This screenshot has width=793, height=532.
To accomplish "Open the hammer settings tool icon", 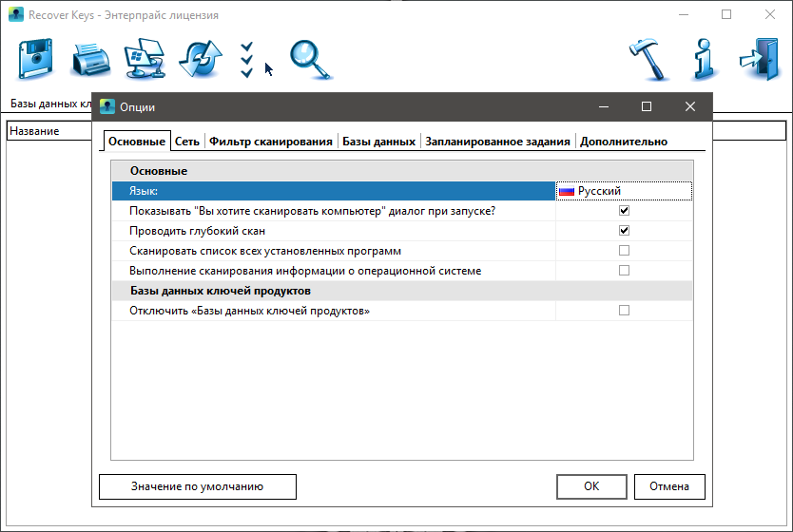I will [x=648, y=60].
